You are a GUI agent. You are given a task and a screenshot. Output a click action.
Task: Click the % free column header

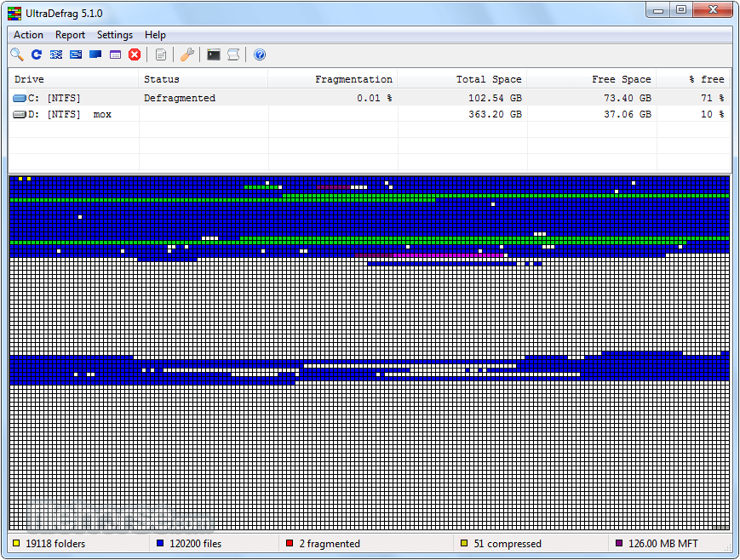coord(693,79)
